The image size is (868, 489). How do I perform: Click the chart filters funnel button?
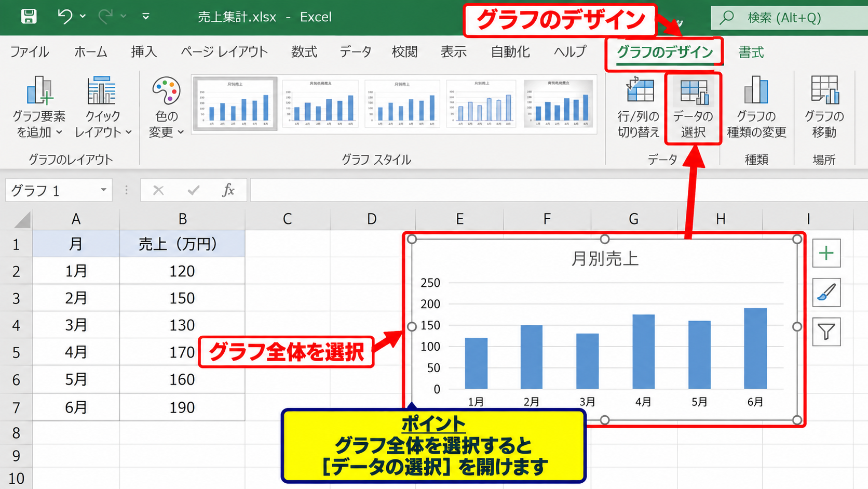pyautogui.click(x=826, y=332)
